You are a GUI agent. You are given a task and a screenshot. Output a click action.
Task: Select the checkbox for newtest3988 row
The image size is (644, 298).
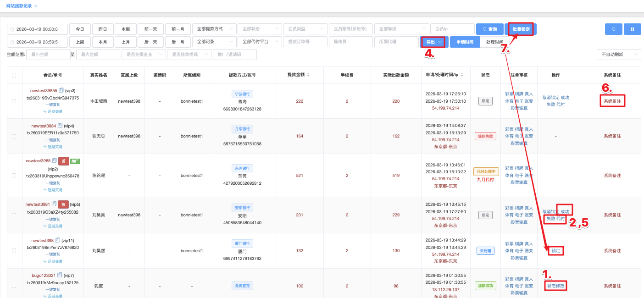coord(14,176)
